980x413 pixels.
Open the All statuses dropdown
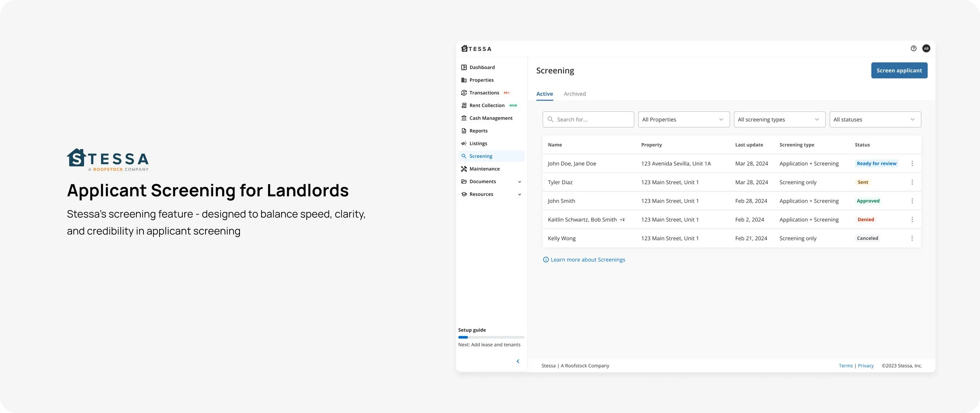pyautogui.click(x=875, y=120)
